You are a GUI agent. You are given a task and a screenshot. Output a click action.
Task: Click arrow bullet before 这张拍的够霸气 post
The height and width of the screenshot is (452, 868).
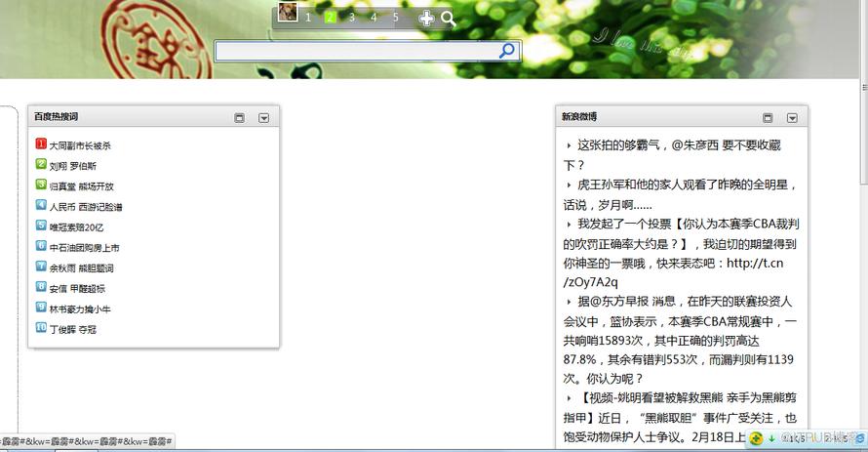pyautogui.click(x=569, y=145)
